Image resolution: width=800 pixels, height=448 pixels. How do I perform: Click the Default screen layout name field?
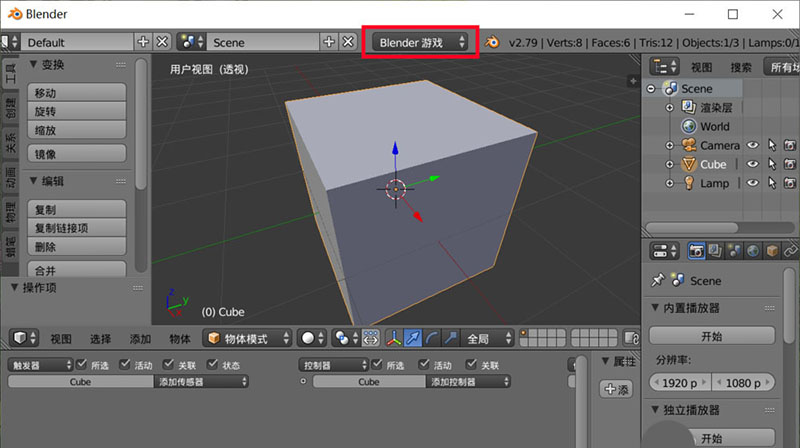click(x=77, y=42)
